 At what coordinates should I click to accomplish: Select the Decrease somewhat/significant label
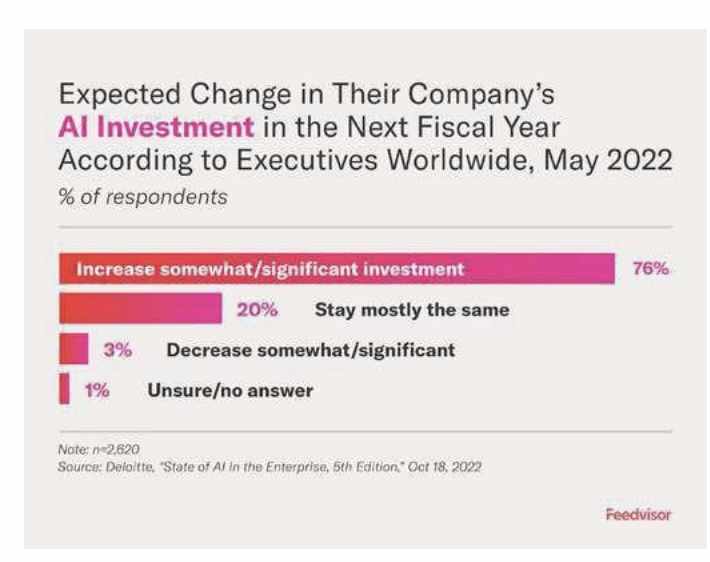pos(311,351)
